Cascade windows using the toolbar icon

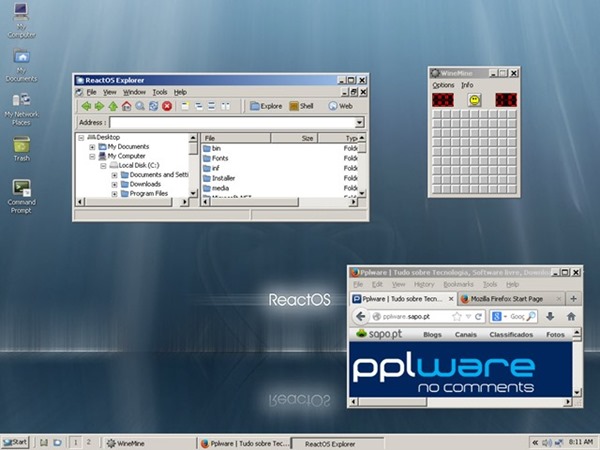click(199, 106)
